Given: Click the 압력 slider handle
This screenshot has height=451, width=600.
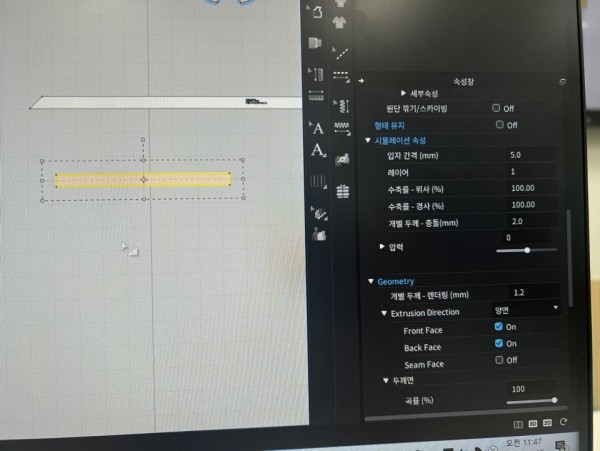Looking at the screenshot, I should click(527, 250).
